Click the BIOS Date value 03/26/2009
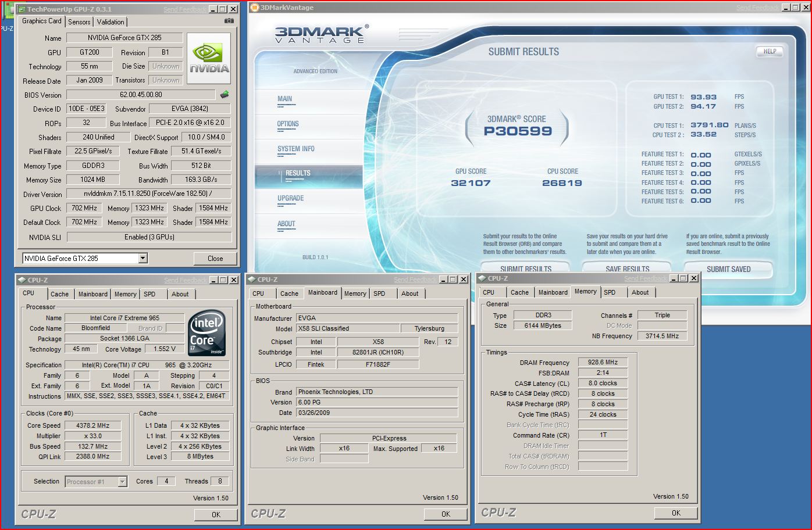 pyautogui.click(x=376, y=413)
